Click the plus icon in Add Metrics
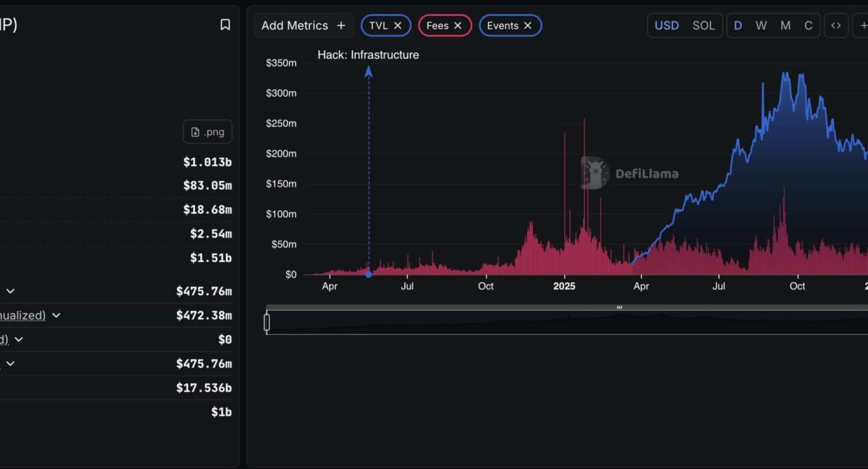The width and height of the screenshot is (868, 469). pos(341,25)
